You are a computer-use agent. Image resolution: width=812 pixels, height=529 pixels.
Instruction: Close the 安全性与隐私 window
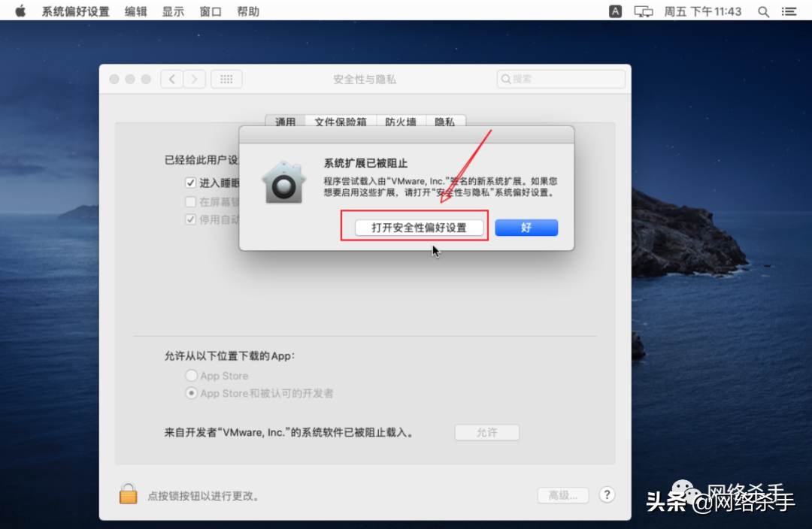tap(114, 79)
